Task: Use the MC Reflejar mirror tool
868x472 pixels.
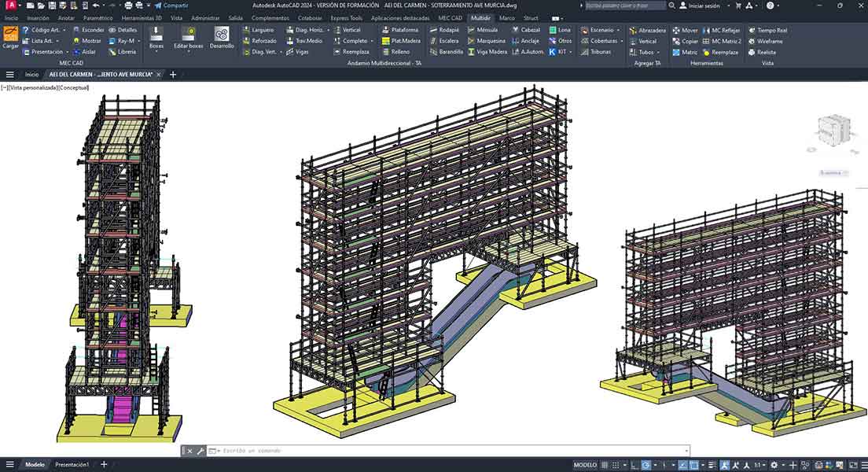Action: [725, 30]
